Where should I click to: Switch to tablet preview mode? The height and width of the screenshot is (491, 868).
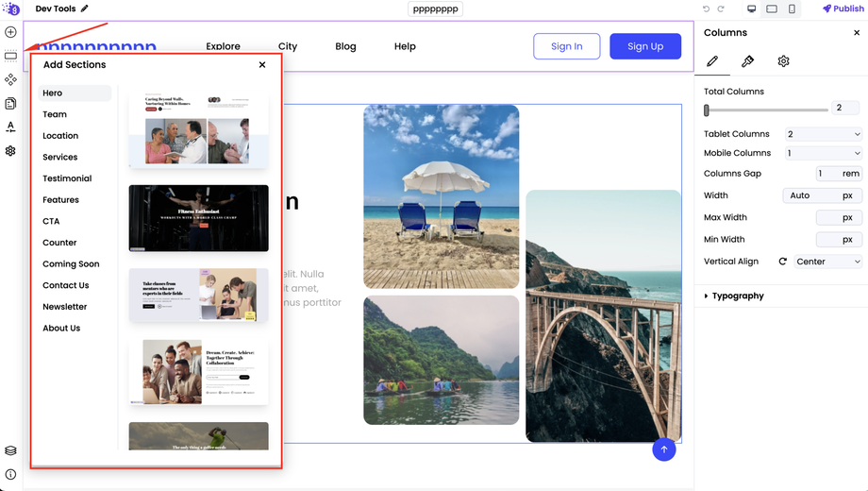[771, 8]
